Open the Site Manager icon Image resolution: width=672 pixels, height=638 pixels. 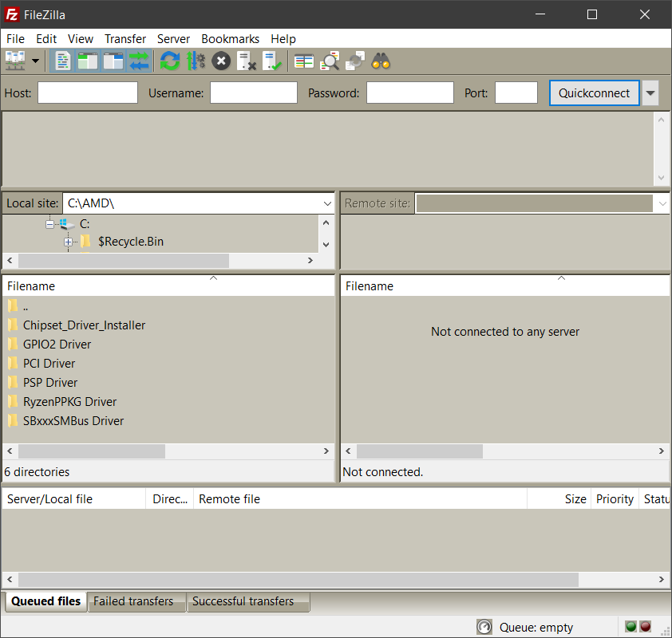(x=15, y=61)
